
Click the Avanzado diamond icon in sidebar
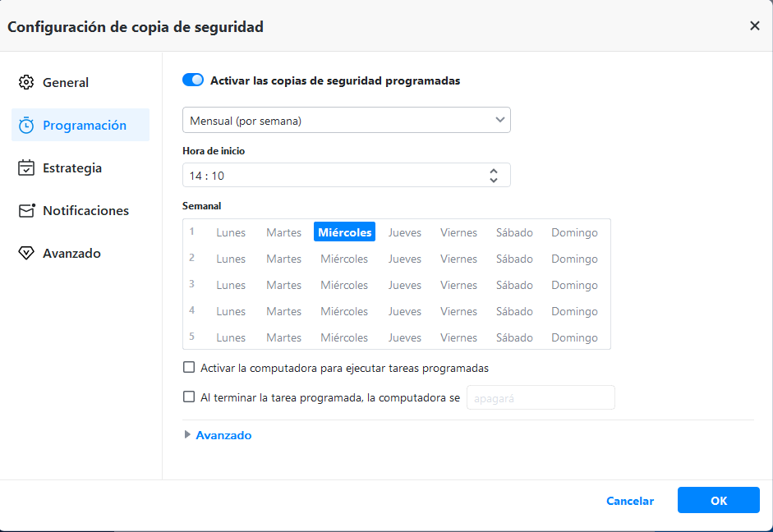coord(26,254)
